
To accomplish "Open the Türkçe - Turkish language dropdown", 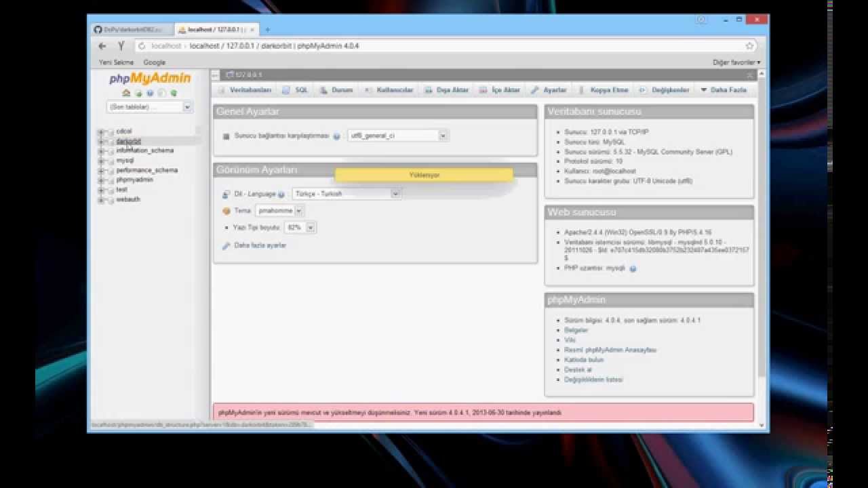I will (x=347, y=194).
